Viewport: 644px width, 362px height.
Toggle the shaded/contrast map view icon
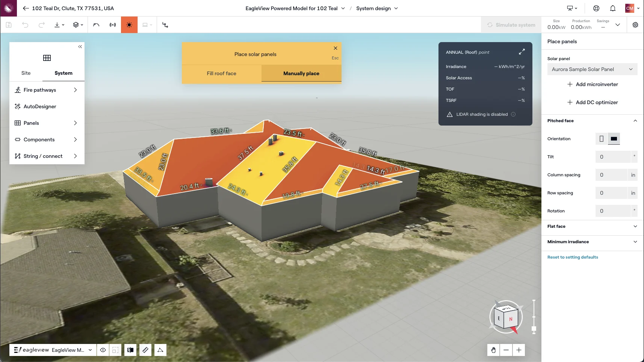pyautogui.click(x=130, y=350)
